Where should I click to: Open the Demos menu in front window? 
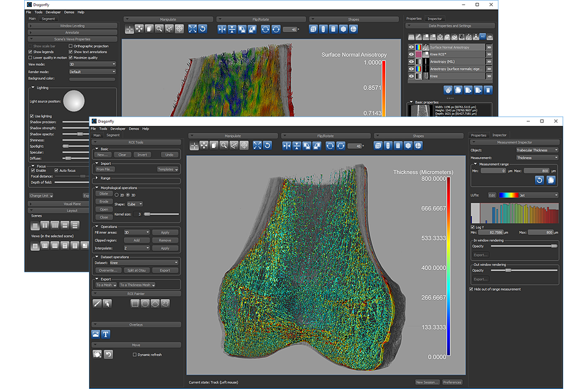pos(134,128)
